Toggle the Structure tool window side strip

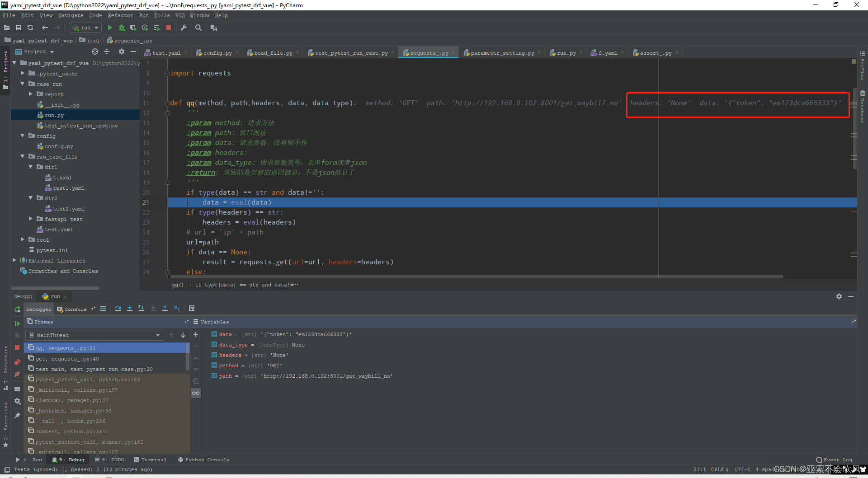[x=5, y=368]
